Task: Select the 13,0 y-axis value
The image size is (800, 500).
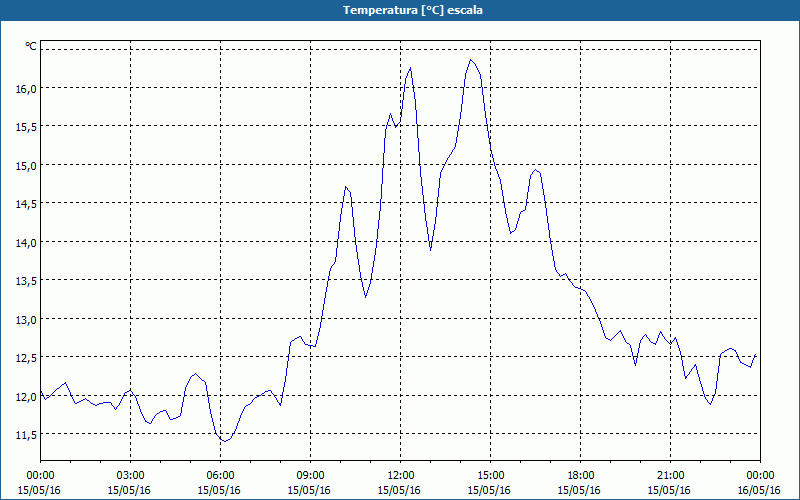Action: (x=26, y=320)
